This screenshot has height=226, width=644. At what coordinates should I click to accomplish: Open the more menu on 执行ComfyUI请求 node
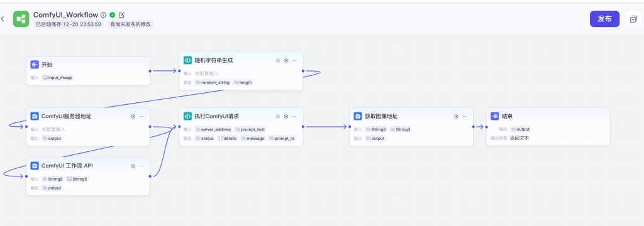pos(294,116)
